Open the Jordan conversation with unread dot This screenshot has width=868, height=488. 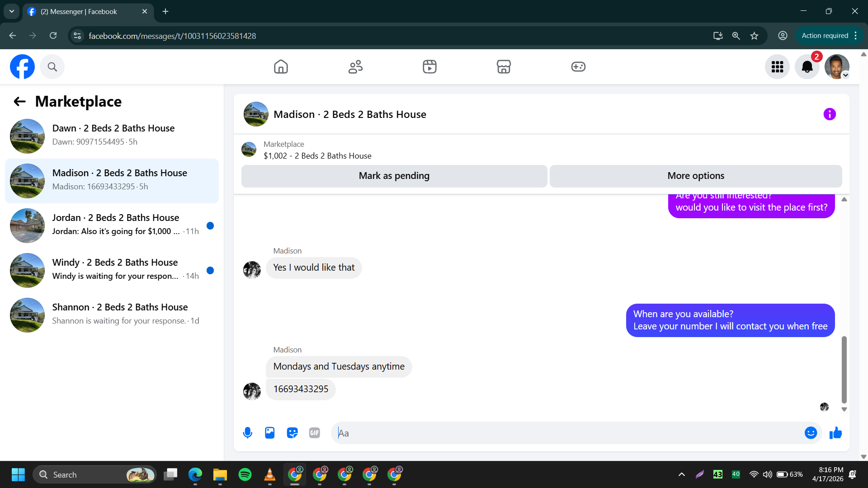112,225
